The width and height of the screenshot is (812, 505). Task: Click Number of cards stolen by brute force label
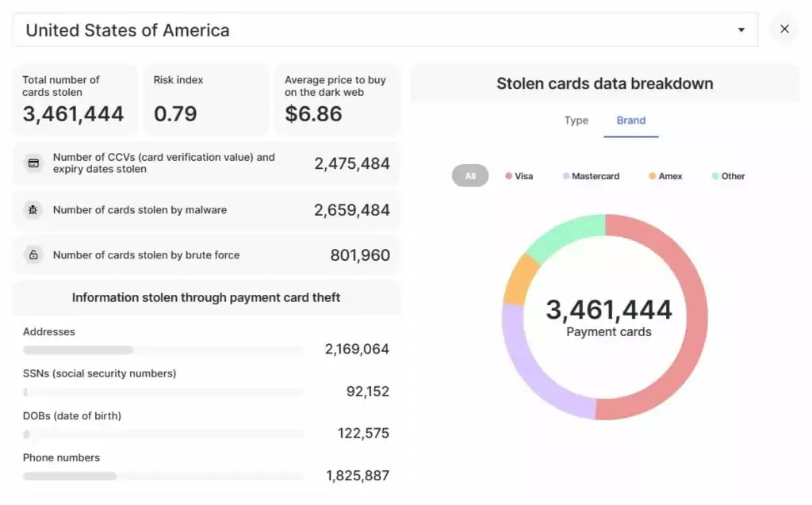tap(146, 254)
